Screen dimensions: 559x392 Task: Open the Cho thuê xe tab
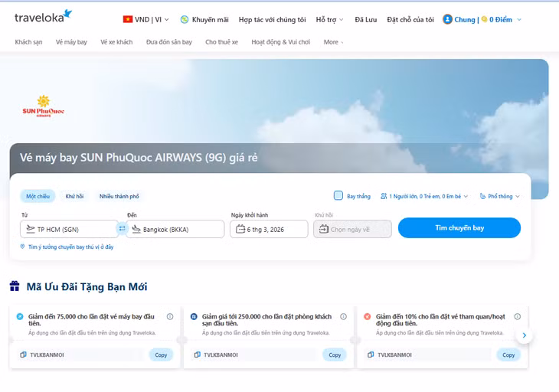click(222, 42)
